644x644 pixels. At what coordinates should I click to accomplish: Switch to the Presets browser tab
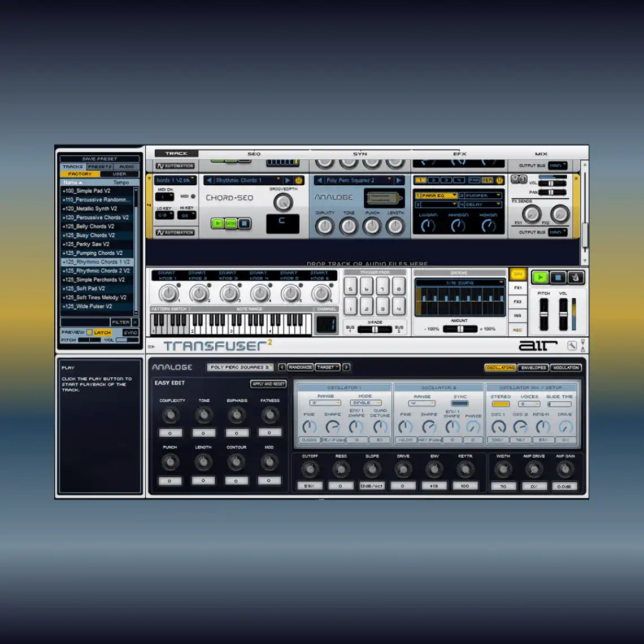point(99,167)
